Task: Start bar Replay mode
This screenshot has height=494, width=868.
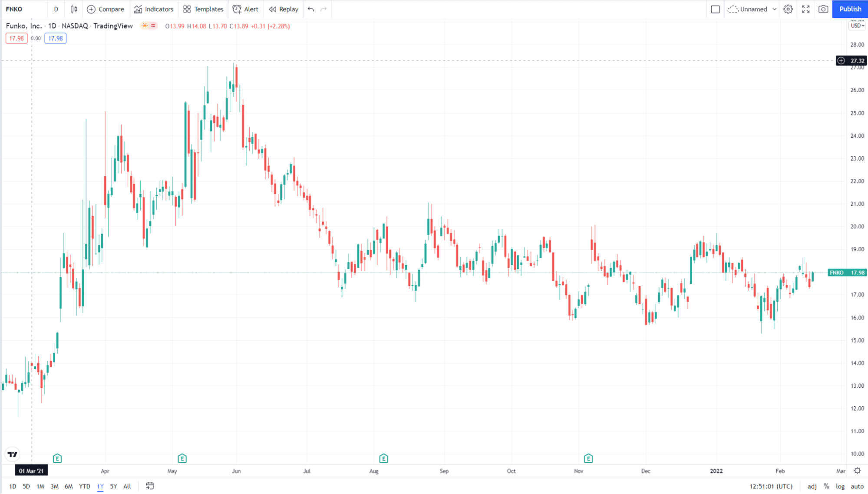Action: [x=284, y=9]
